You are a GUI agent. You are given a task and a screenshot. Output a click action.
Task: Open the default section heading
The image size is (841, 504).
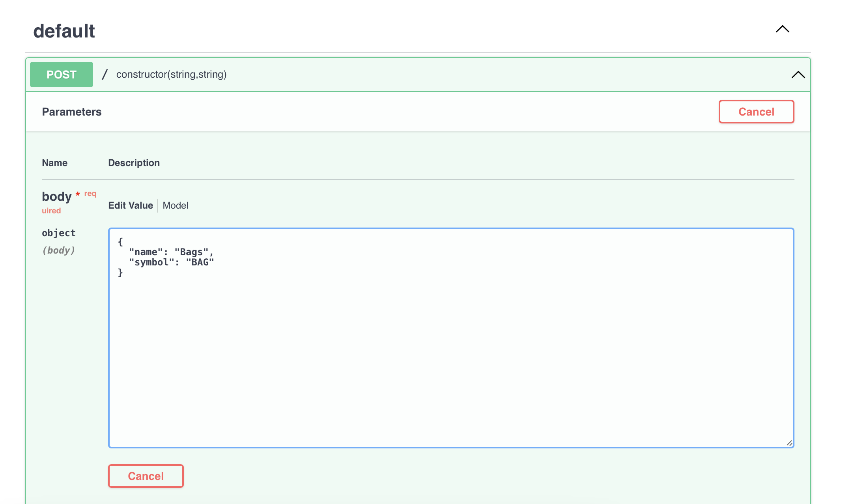64,31
